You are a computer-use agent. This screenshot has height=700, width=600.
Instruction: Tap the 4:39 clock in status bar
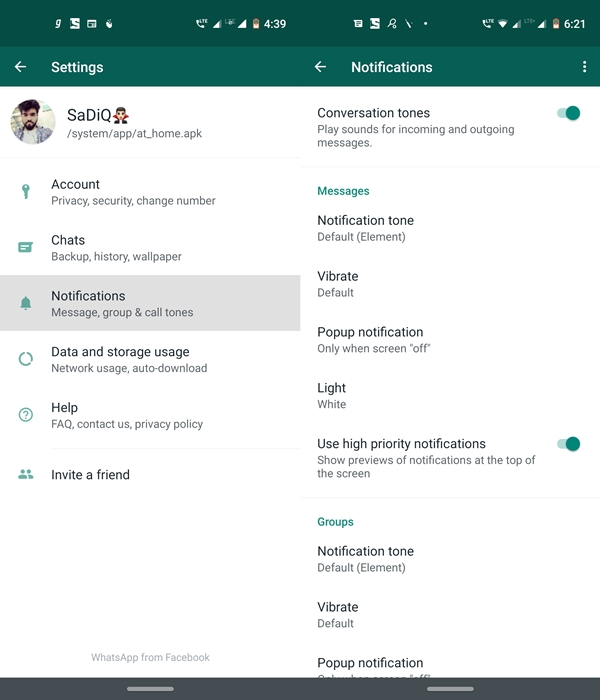tap(275, 24)
